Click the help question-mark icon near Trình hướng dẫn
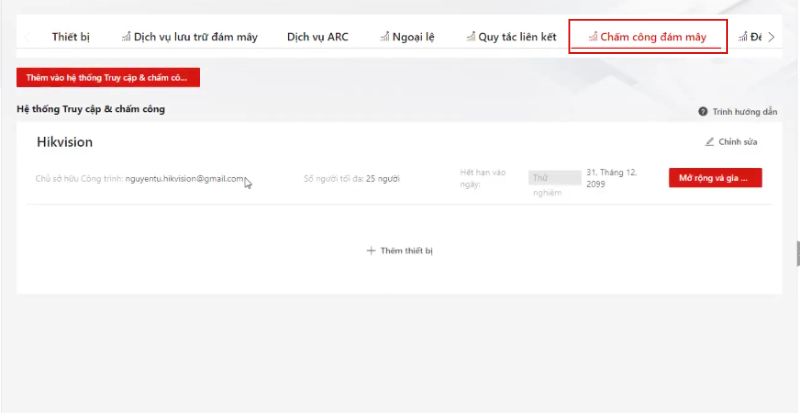Image resolution: width=800 pixels, height=420 pixels. (703, 111)
